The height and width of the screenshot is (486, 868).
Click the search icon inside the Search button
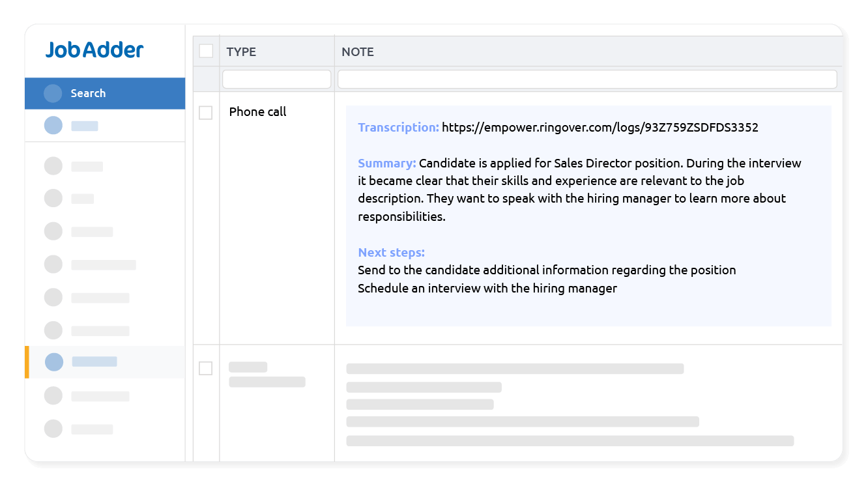point(53,93)
